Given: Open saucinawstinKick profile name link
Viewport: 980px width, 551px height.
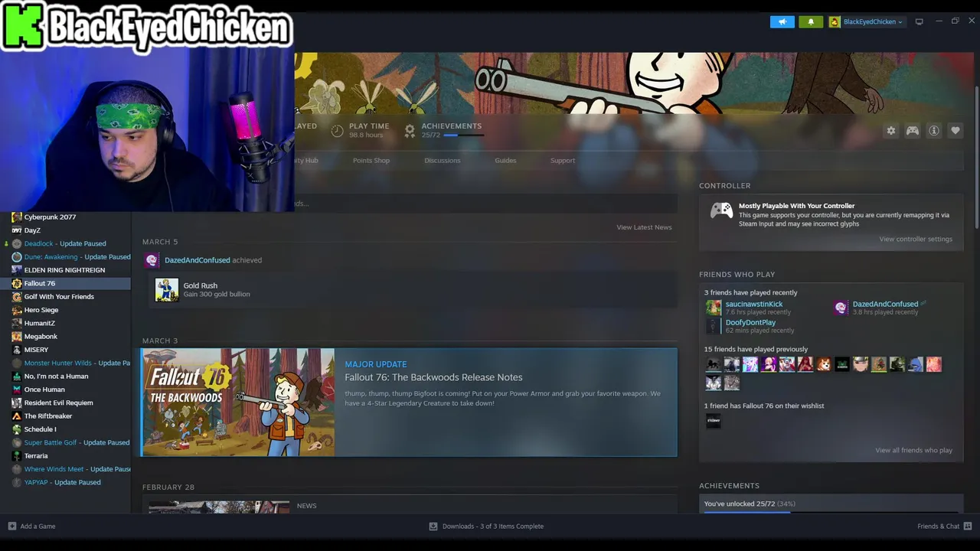Looking at the screenshot, I should (x=754, y=305).
